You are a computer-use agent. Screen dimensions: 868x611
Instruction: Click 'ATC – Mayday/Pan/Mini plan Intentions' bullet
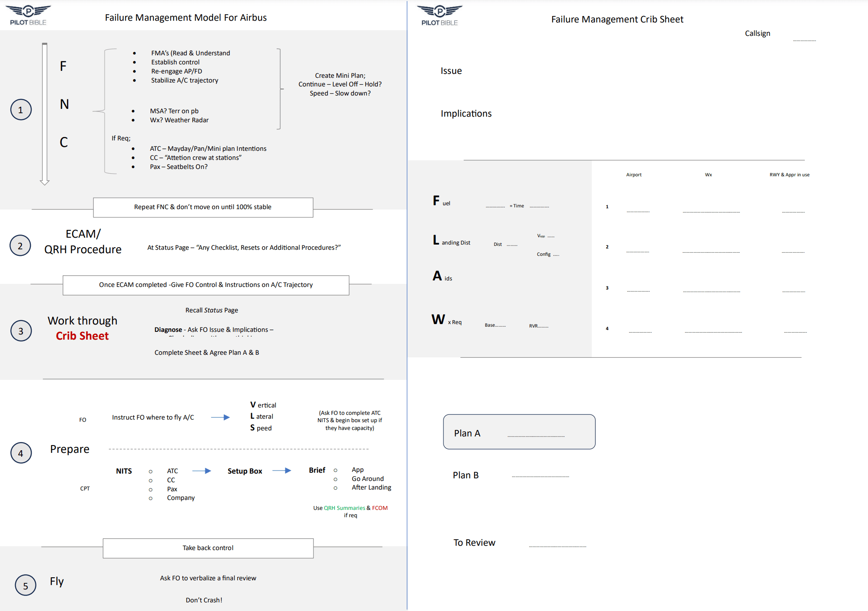click(208, 149)
